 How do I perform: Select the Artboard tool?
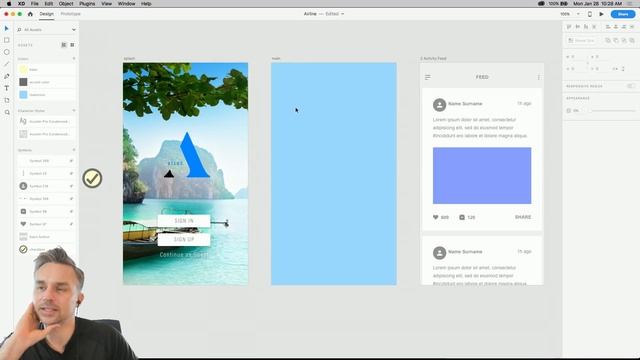pyautogui.click(x=7, y=100)
